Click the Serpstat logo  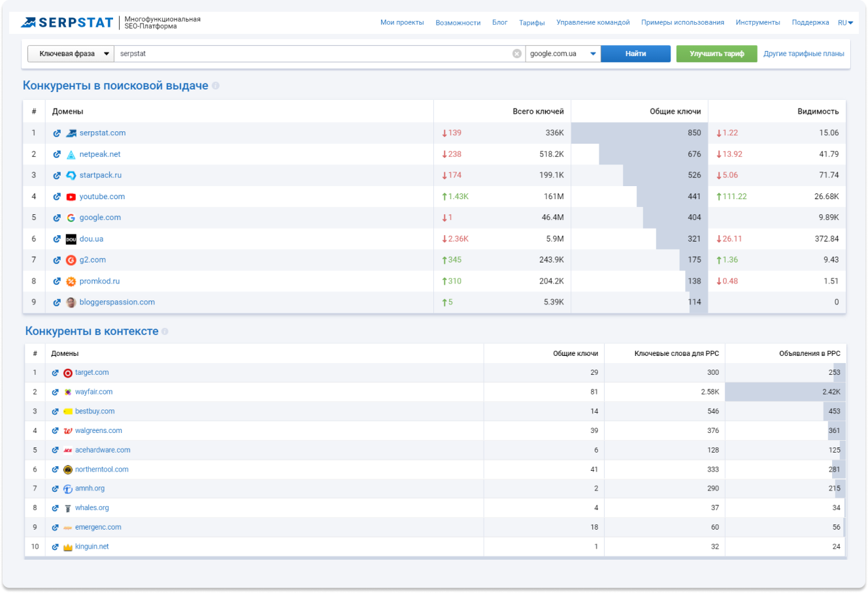(67, 23)
